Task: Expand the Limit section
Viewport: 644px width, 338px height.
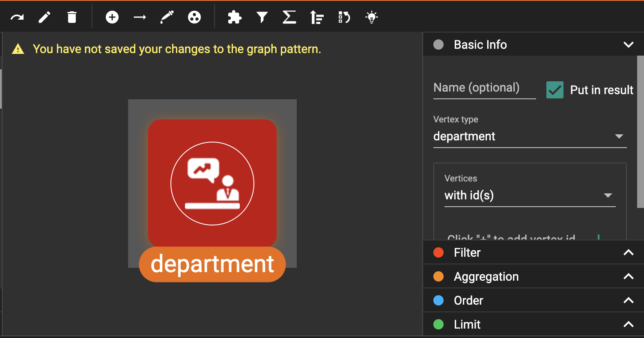Action: pos(628,324)
